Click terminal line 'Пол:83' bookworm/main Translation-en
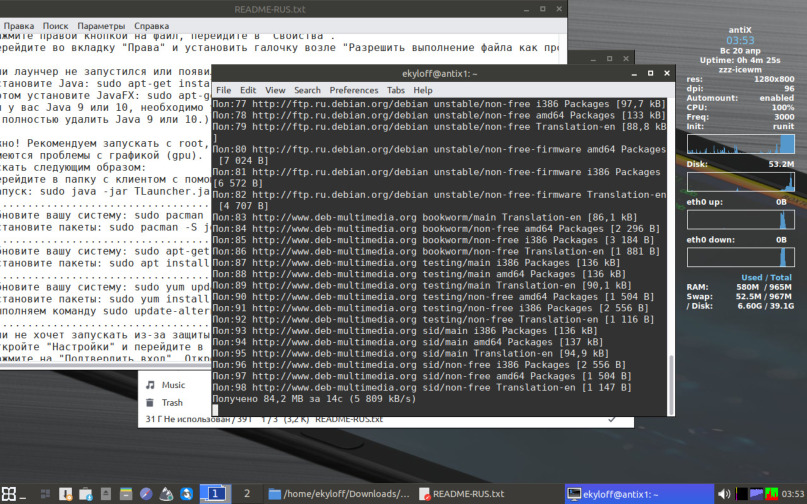Viewport: 807px width, 504px height. point(425,217)
